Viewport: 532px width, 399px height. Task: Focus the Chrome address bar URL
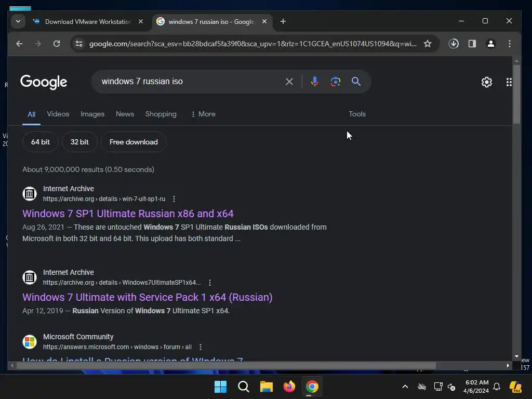click(253, 44)
